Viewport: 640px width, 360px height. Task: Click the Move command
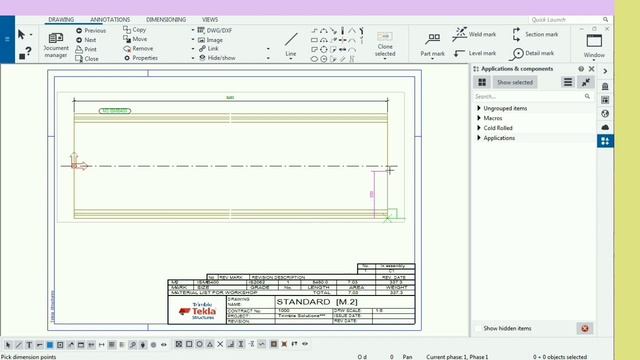[135, 39]
